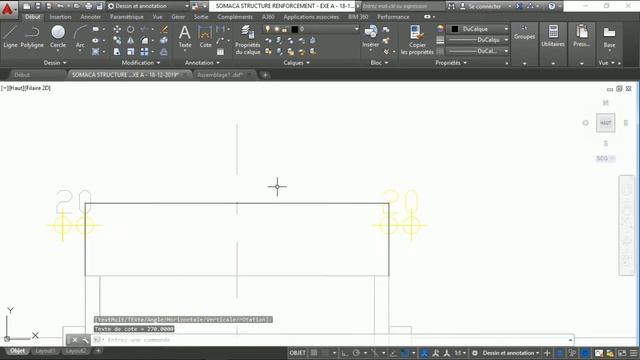Switch to the Layout1 tab
The width and height of the screenshot is (640, 360).
[x=45, y=351]
